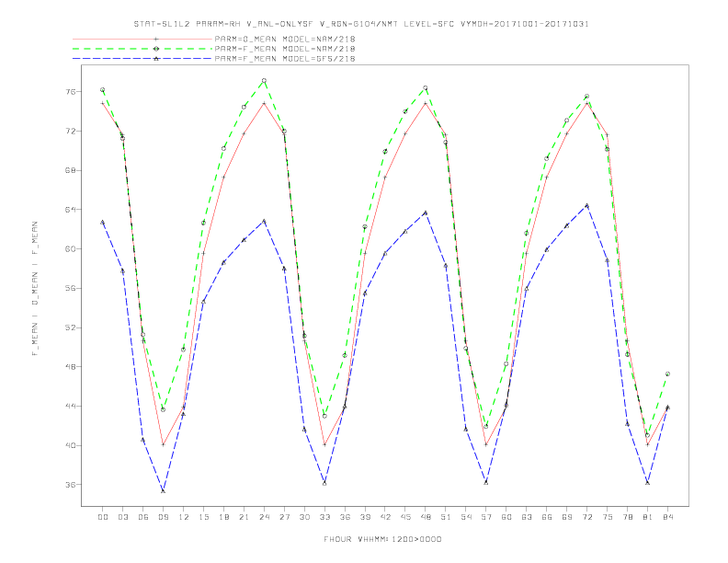Click x-axis tick label 66
The width and height of the screenshot is (728, 563).
tap(547, 517)
